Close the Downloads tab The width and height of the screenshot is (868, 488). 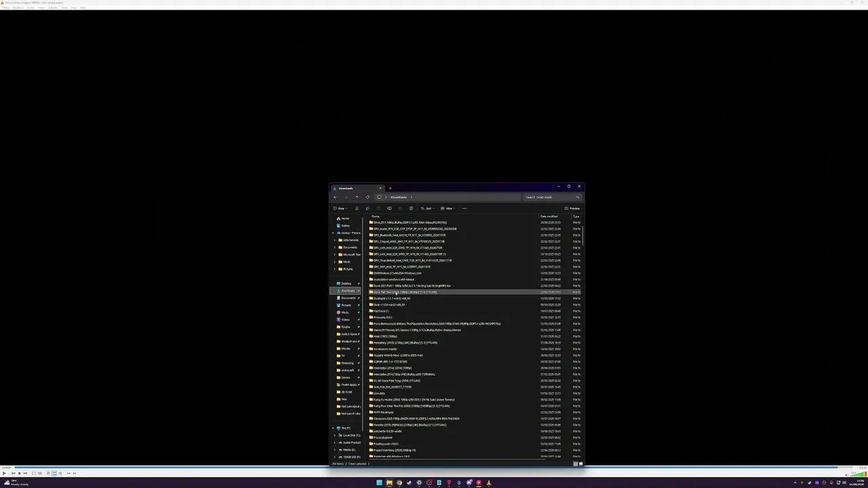[380, 188]
